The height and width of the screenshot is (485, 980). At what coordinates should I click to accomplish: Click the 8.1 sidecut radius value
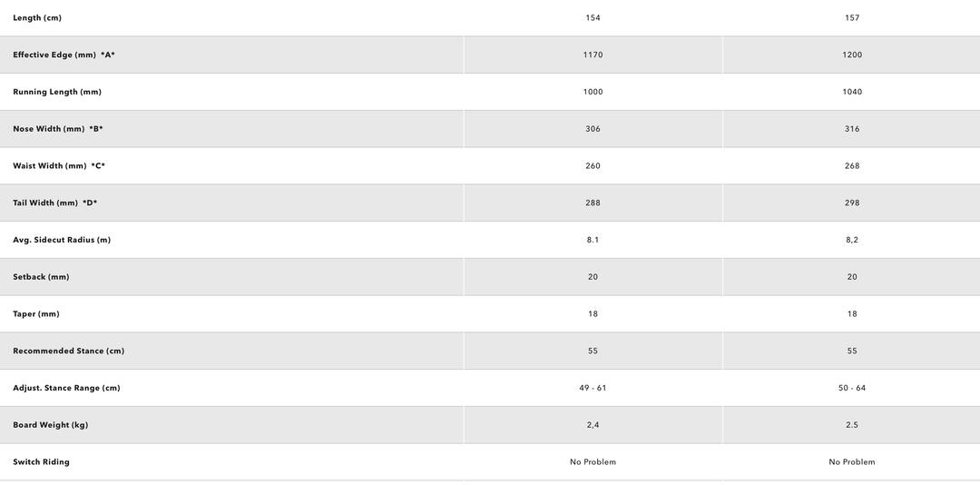(593, 240)
